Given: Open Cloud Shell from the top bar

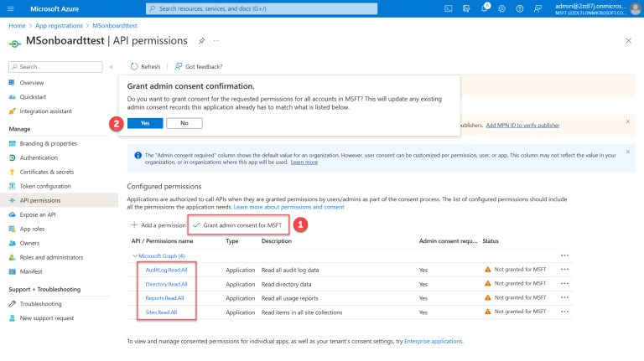Looking at the screenshot, I should pos(449,8).
